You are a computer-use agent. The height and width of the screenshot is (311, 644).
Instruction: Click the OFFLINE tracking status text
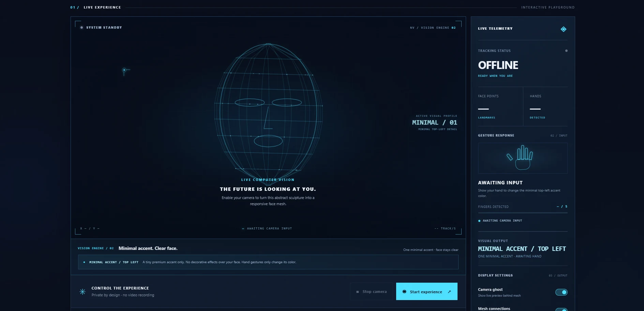[x=498, y=65]
